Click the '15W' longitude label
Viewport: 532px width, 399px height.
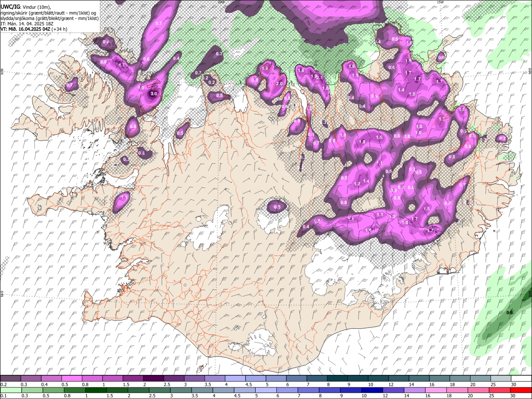pyautogui.click(x=440, y=2)
